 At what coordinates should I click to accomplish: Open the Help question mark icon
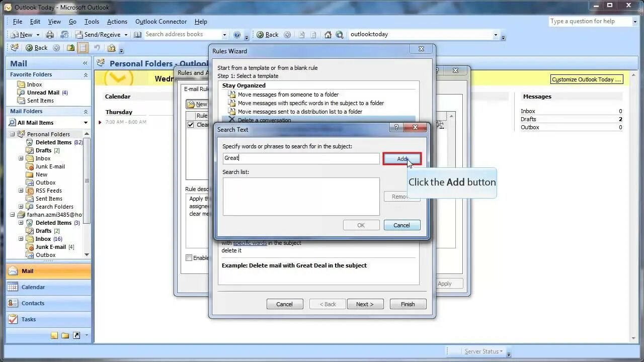click(237, 35)
